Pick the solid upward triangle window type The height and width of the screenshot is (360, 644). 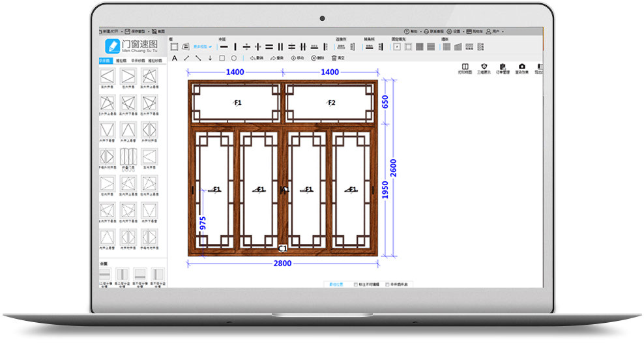[x=128, y=130]
